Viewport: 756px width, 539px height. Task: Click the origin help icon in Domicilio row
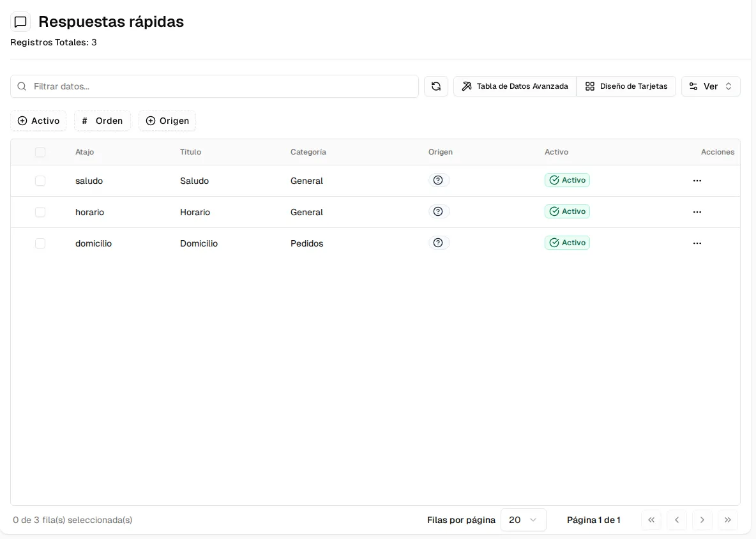(438, 243)
